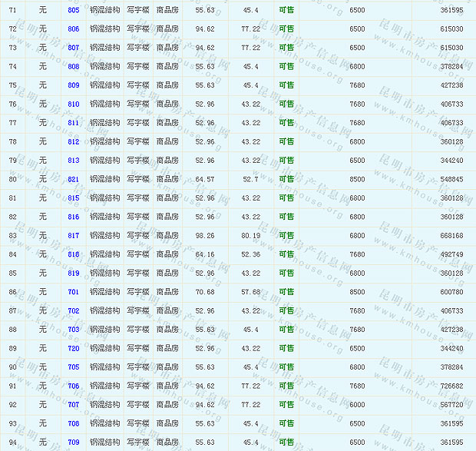Select room 703 link

74,329
